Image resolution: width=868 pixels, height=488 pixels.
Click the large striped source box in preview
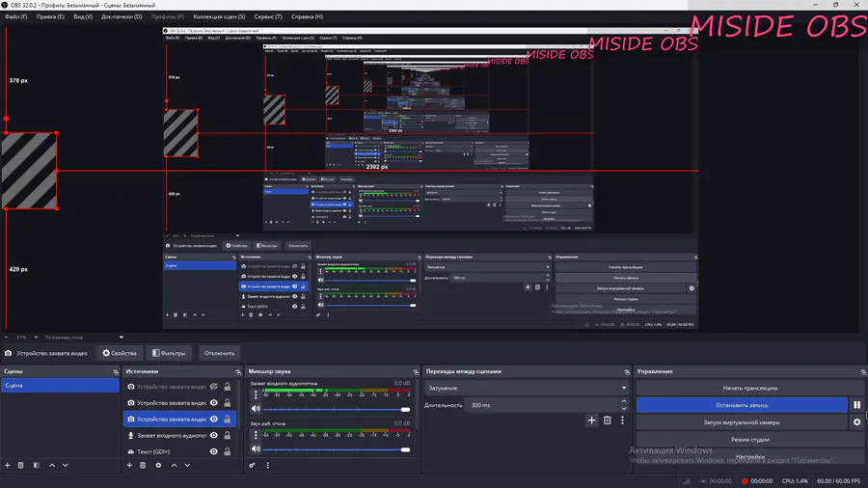click(x=30, y=171)
